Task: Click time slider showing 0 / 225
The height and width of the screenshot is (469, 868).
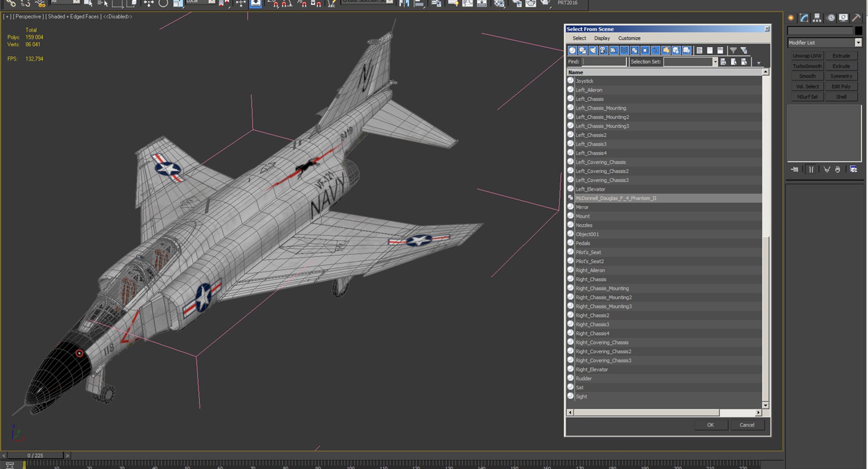Action: 35,455
